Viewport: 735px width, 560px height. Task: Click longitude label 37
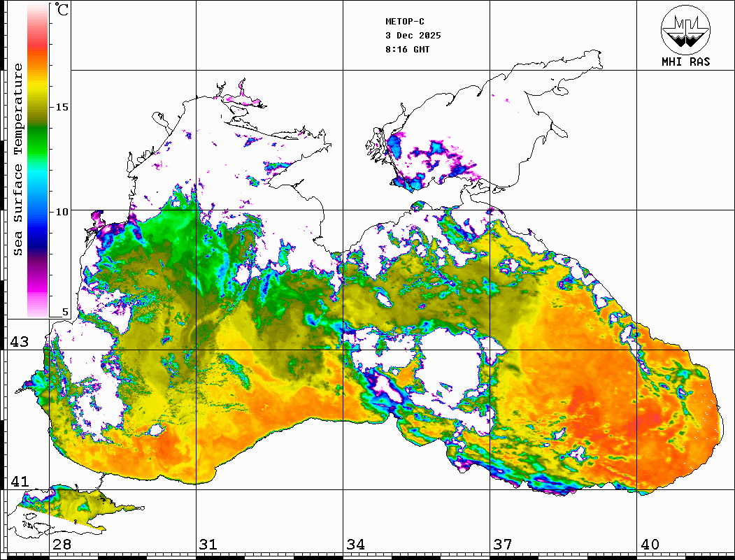point(502,545)
